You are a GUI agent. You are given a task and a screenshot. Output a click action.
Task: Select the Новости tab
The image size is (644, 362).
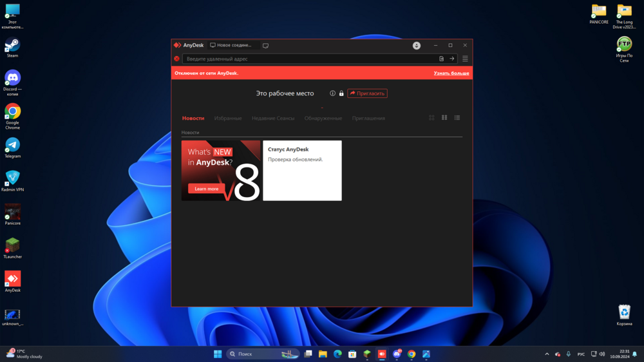tap(193, 119)
